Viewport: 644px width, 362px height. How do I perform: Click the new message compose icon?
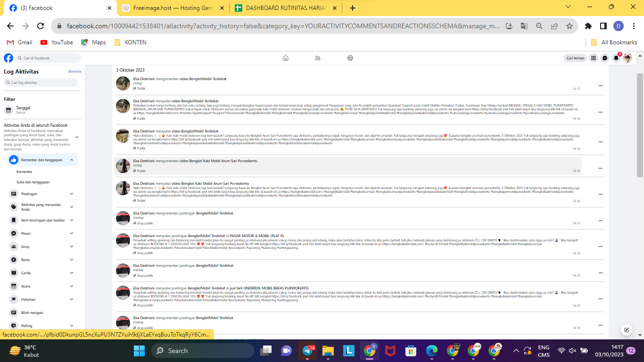[x=627, y=330]
